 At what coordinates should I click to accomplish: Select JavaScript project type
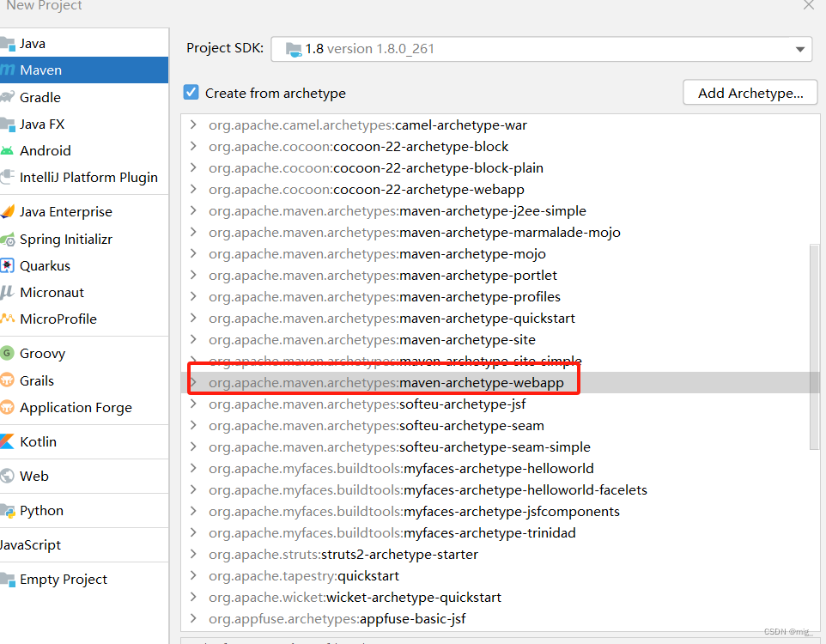(84, 545)
